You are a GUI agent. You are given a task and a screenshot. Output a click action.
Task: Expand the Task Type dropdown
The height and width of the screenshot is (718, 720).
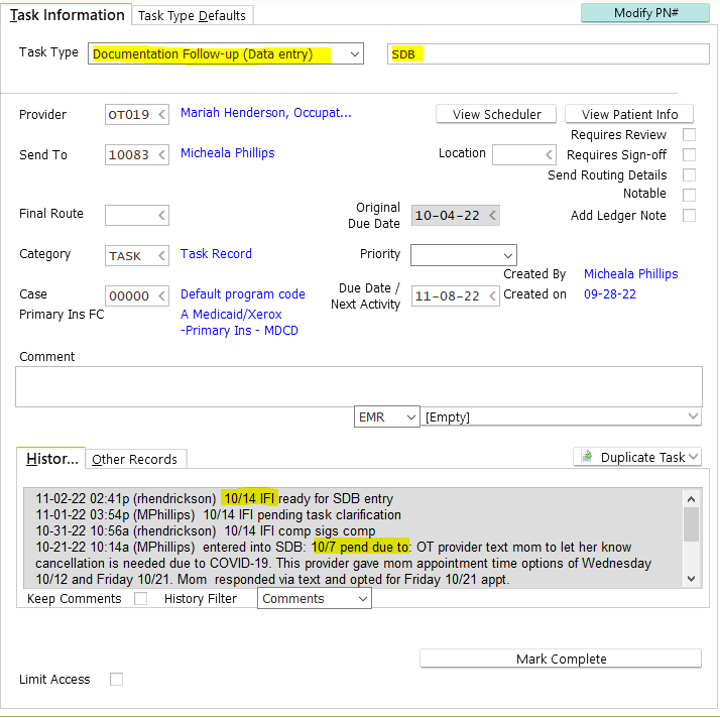pos(355,54)
